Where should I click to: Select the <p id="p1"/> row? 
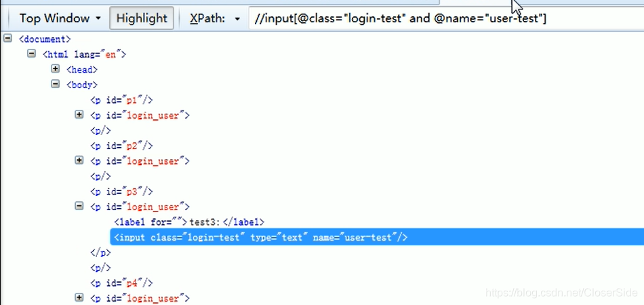(121, 100)
